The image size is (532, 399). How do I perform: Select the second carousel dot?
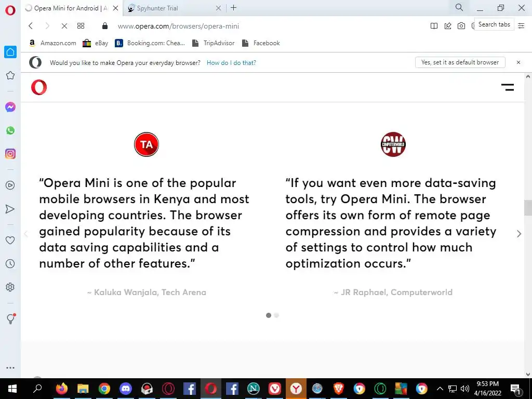[276, 315]
